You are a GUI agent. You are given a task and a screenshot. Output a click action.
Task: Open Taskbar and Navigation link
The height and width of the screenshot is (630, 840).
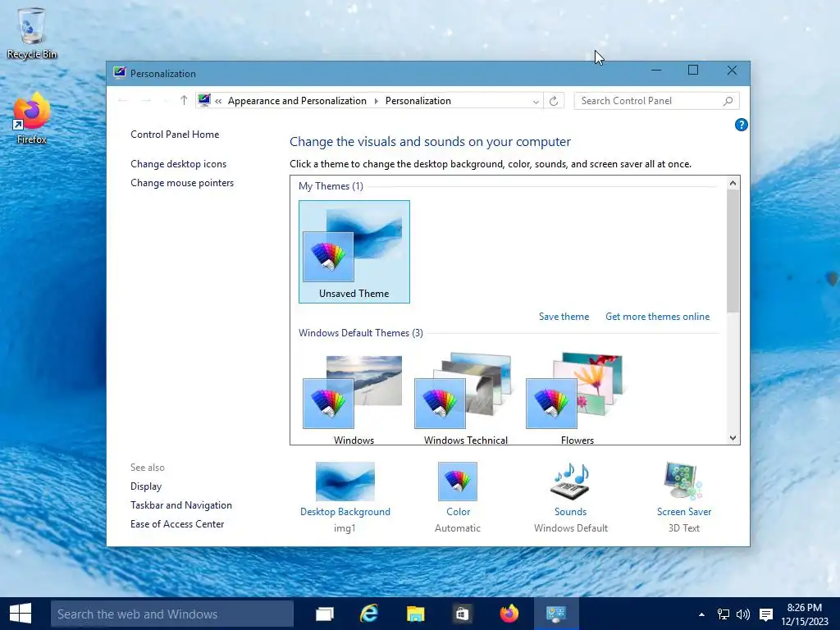tap(181, 505)
